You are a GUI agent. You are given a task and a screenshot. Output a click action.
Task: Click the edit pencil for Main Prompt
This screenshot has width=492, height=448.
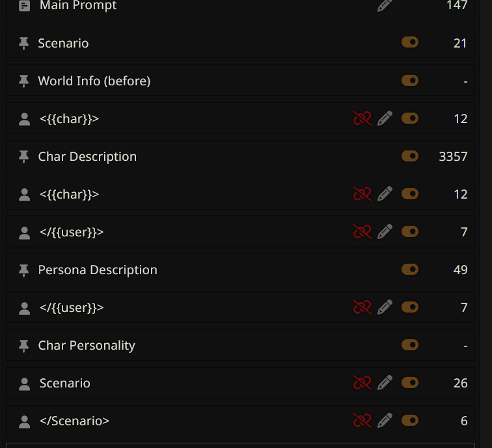pos(385,5)
